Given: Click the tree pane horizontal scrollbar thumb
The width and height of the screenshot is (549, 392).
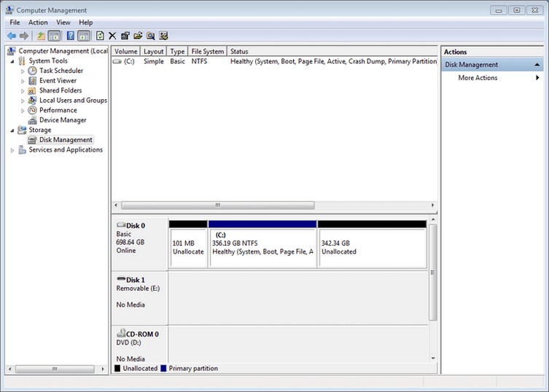Looking at the screenshot, I should pyautogui.click(x=55, y=369).
